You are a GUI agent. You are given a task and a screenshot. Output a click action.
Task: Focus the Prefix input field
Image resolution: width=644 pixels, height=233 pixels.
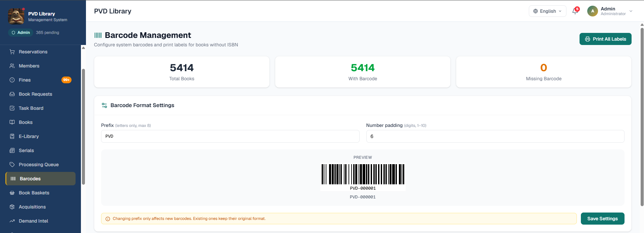[x=230, y=136]
